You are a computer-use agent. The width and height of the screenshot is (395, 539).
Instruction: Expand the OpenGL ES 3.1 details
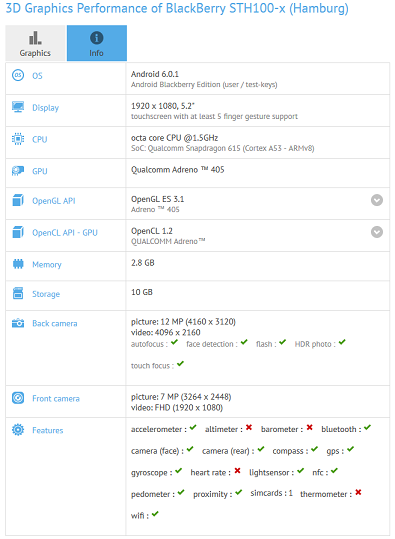(377, 200)
